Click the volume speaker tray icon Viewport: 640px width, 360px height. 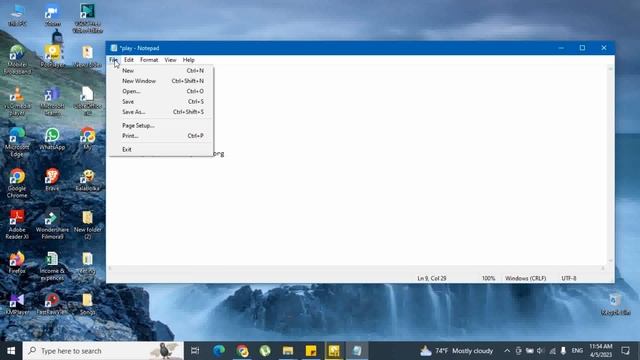point(540,351)
